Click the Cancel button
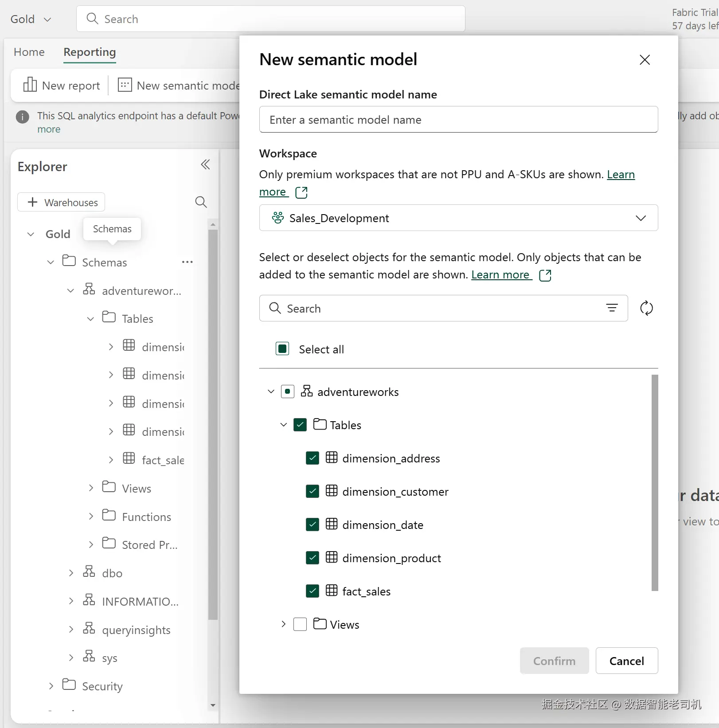The image size is (719, 728). 626,661
